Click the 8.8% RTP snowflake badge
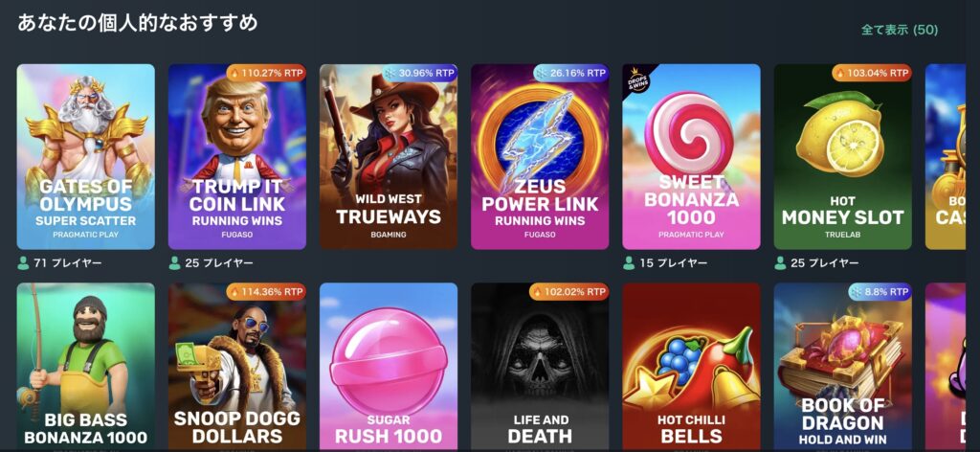This screenshot has width=980, height=452. 880,291
